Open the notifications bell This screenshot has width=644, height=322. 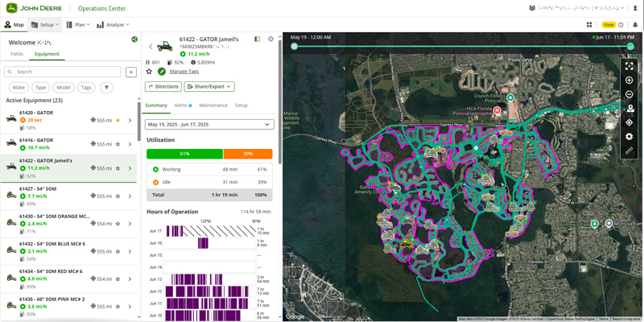[x=635, y=25]
